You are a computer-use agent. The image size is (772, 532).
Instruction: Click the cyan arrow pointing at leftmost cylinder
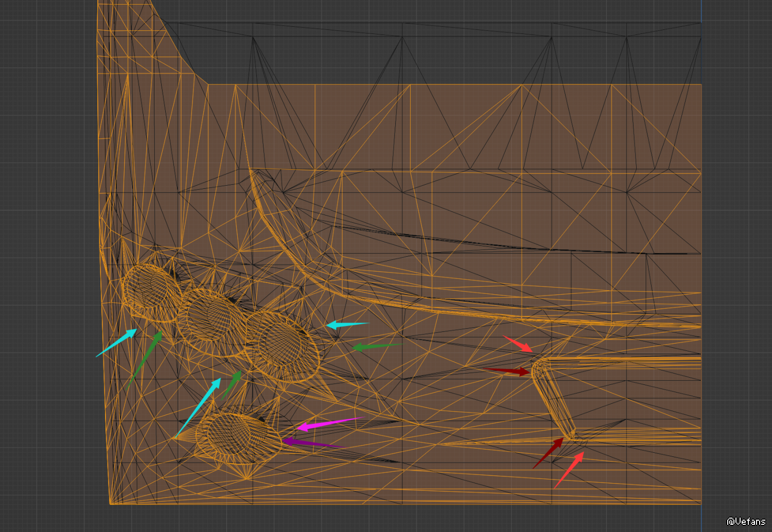pyautogui.click(x=117, y=343)
